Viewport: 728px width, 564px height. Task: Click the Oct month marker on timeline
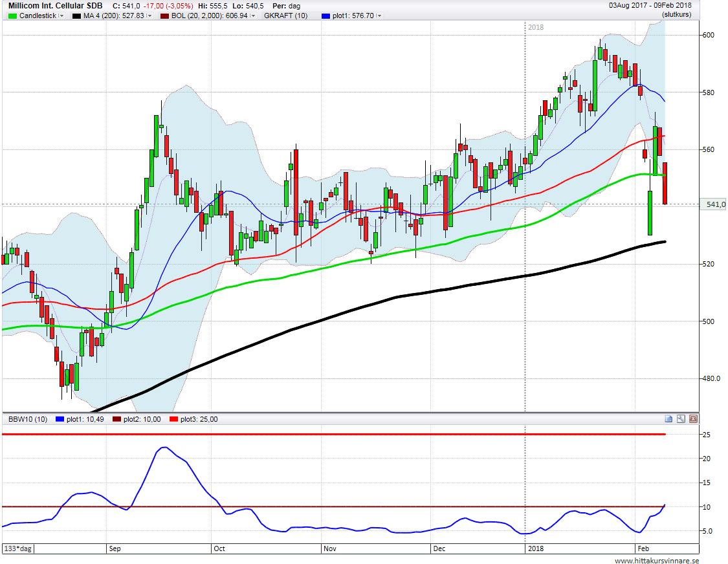tap(219, 548)
